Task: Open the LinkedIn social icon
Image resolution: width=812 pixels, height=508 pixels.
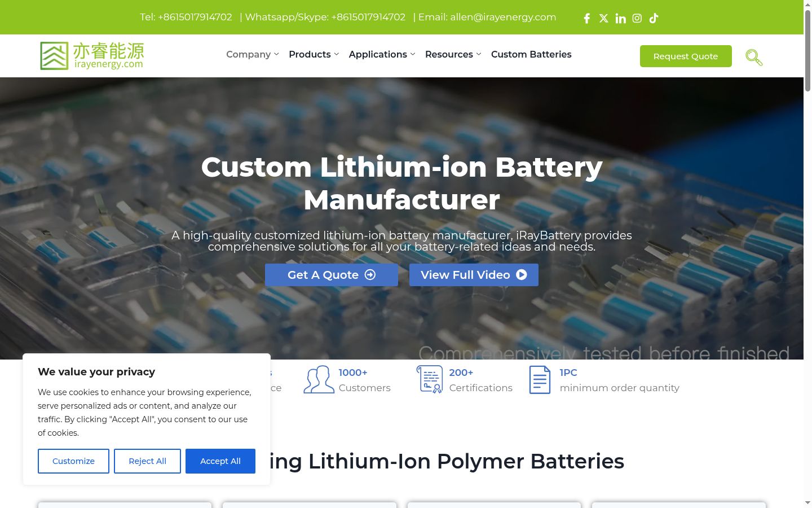Action: pyautogui.click(x=621, y=18)
